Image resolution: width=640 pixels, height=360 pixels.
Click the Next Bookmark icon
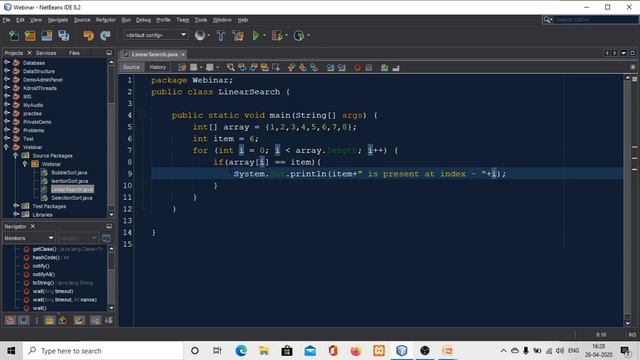pyautogui.click(x=302, y=67)
